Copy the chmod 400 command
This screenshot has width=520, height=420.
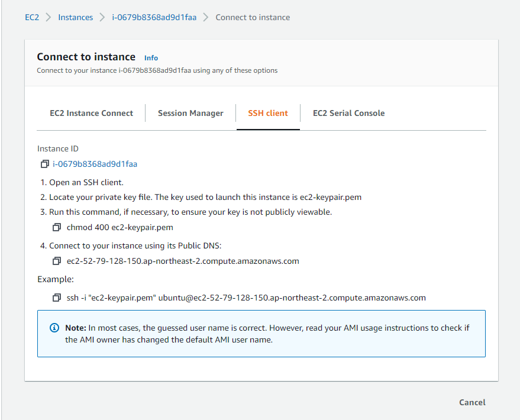point(57,227)
